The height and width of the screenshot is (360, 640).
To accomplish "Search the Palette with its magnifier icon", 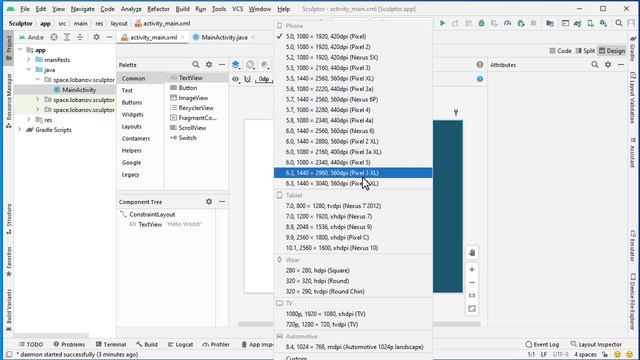I will (196, 64).
